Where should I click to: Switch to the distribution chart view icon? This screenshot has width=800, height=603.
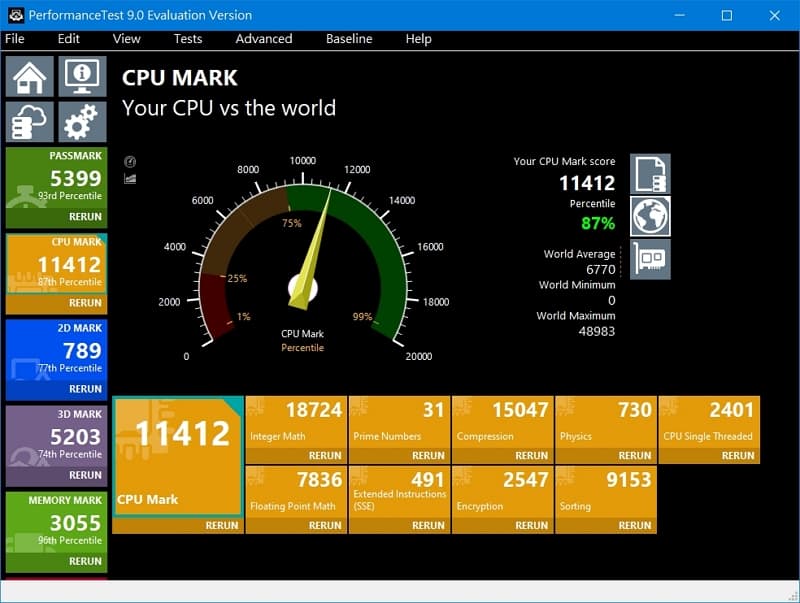130,179
